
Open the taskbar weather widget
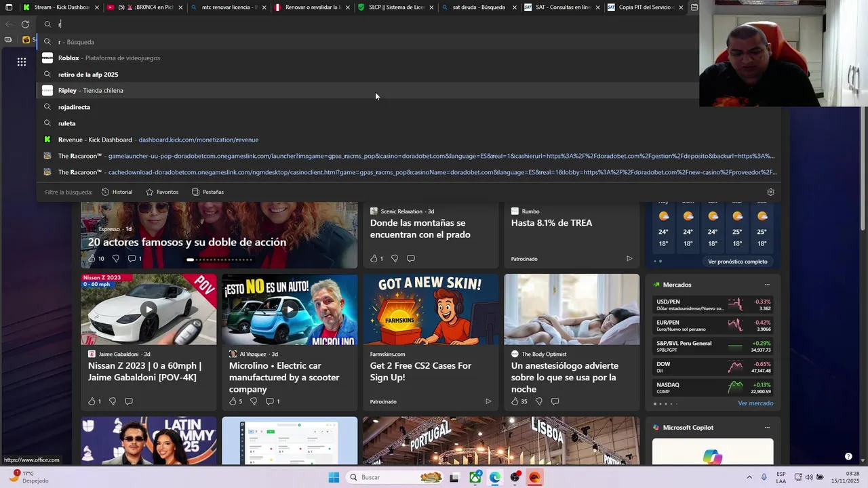point(28,476)
